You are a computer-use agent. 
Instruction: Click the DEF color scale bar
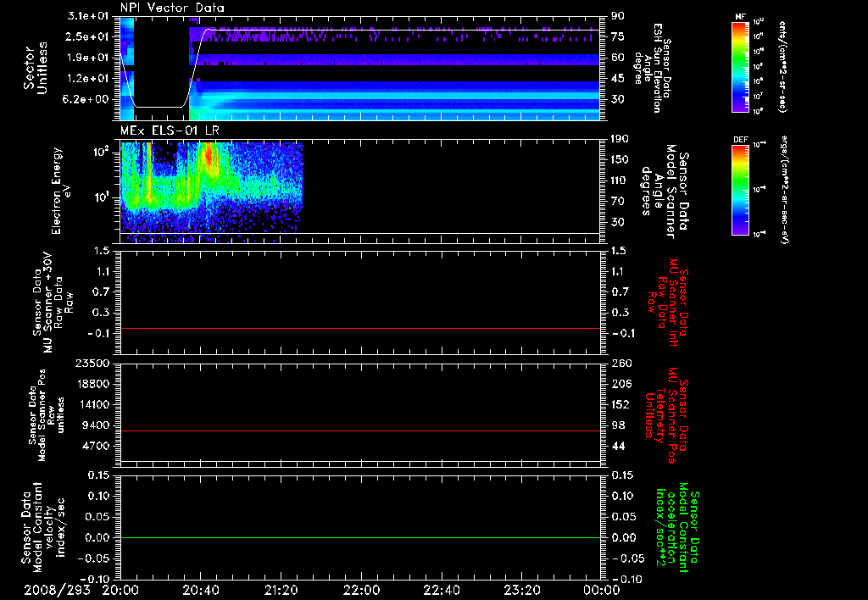[740, 190]
